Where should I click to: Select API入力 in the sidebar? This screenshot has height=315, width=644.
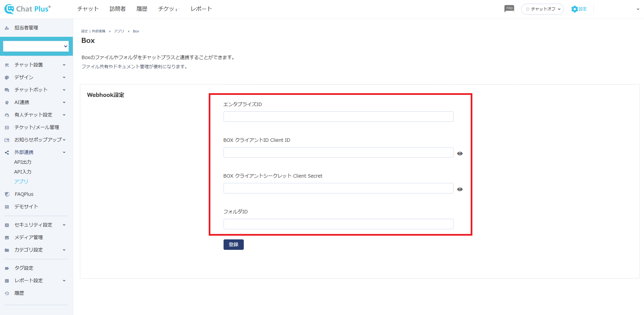(x=23, y=172)
